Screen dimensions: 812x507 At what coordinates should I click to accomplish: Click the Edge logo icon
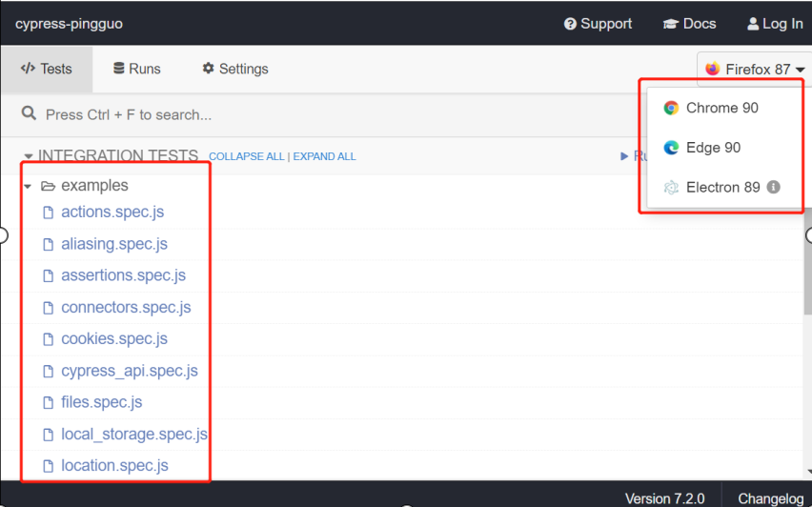(671, 148)
